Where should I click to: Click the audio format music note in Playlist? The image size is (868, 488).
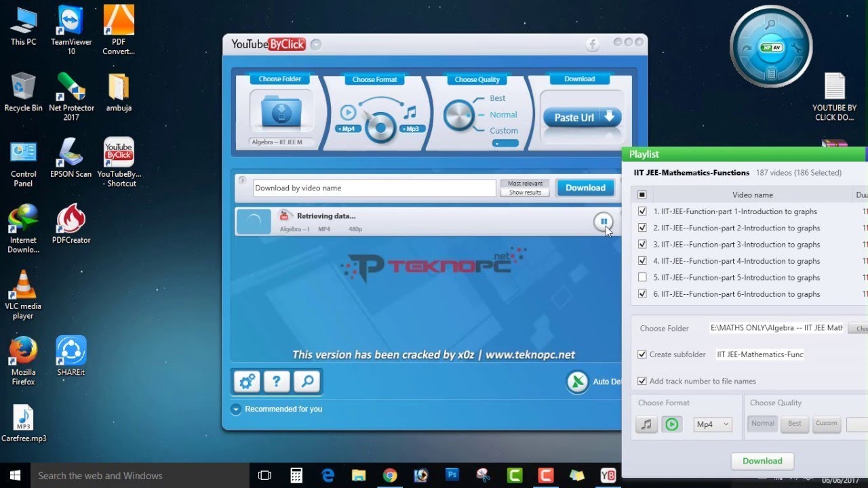pyautogui.click(x=646, y=424)
